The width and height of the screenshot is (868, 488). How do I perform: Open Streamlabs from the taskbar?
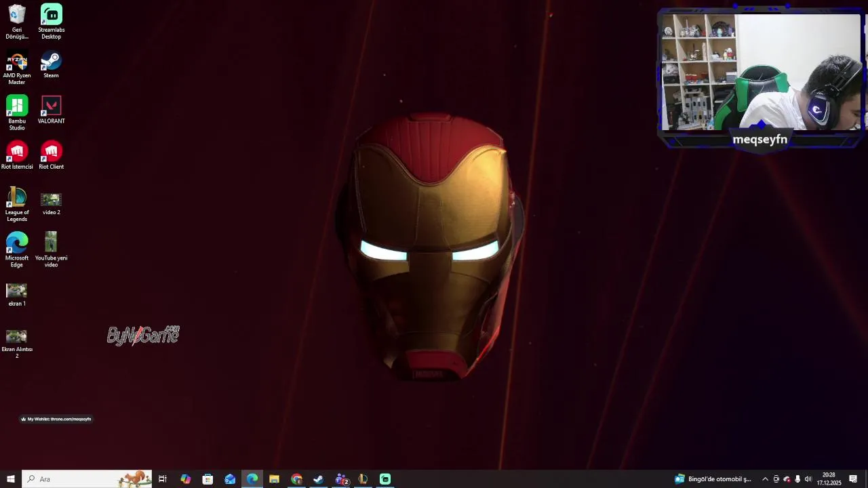[x=385, y=479]
